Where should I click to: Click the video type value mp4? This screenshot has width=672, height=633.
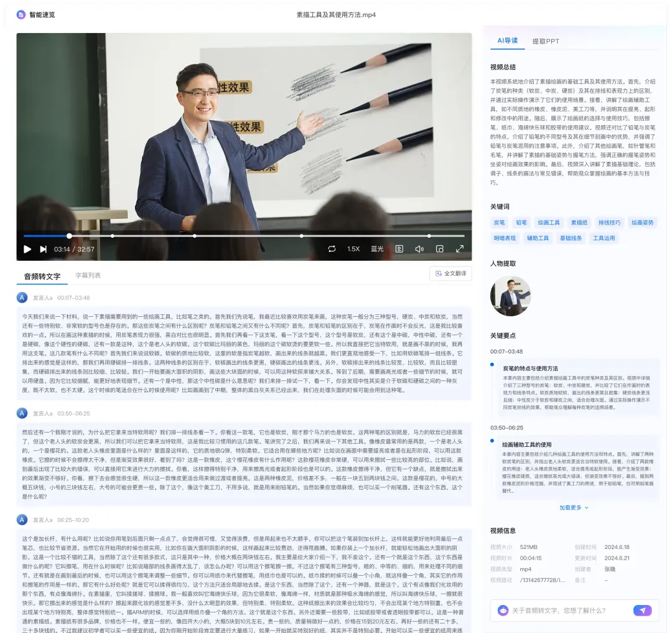pos(525,569)
